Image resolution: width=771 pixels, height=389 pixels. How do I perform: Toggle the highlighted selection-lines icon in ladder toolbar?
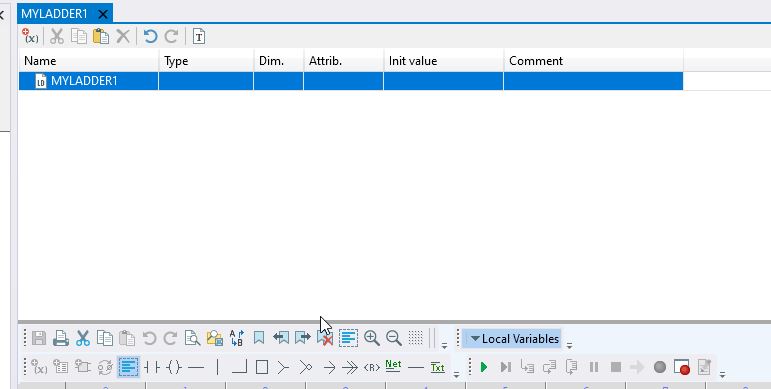point(128,367)
